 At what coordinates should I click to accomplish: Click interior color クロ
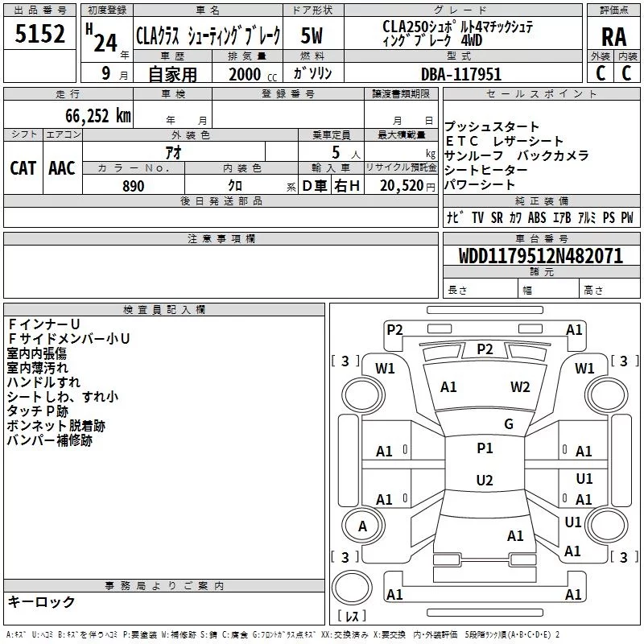[235, 186]
